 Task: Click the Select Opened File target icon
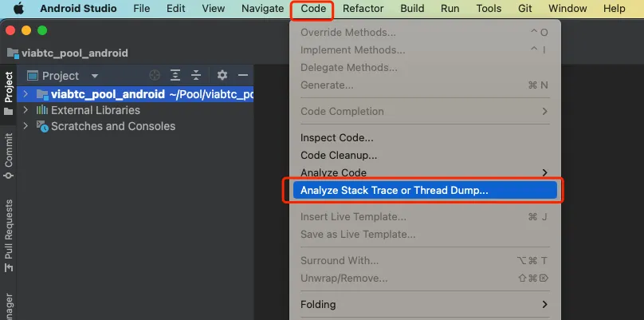coord(155,75)
